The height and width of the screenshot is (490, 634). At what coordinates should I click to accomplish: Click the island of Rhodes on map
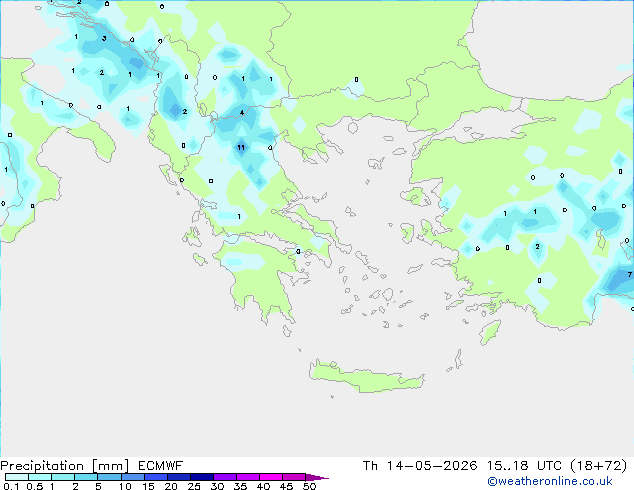[490, 332]
